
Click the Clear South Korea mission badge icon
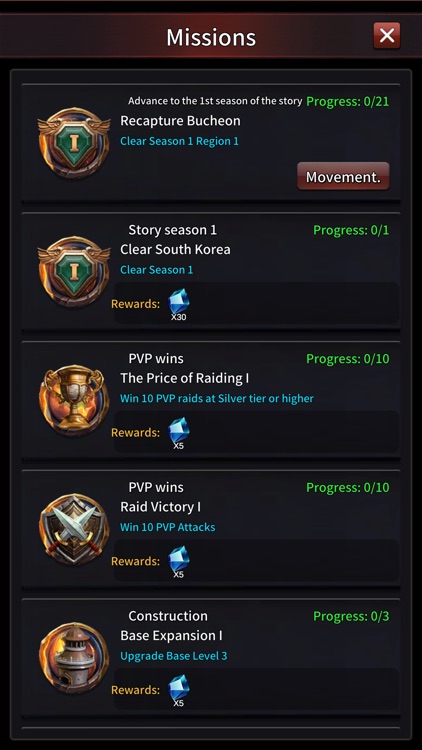click(74, 272)
